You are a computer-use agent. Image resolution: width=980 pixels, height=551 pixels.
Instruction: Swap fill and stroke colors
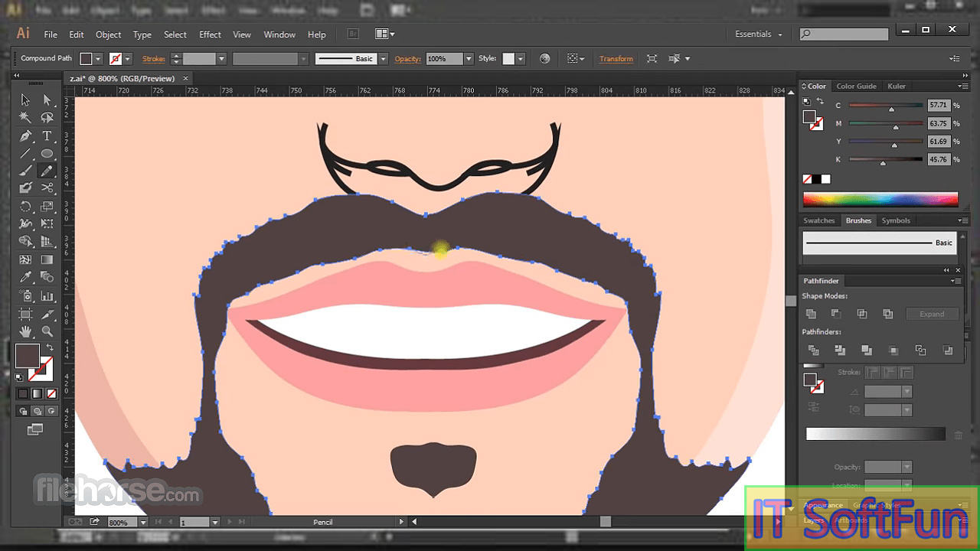[x=50, y=348]
